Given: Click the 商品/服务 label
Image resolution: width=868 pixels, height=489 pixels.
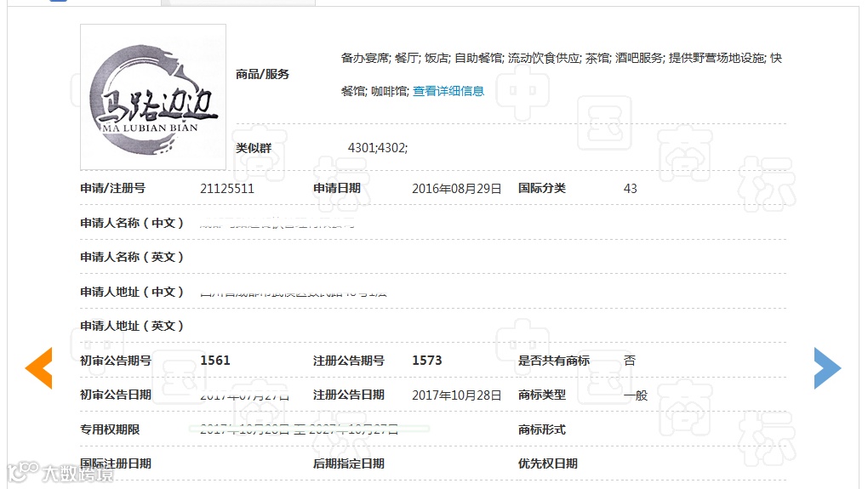Looking at the screenshot, I should click(262, 74).
